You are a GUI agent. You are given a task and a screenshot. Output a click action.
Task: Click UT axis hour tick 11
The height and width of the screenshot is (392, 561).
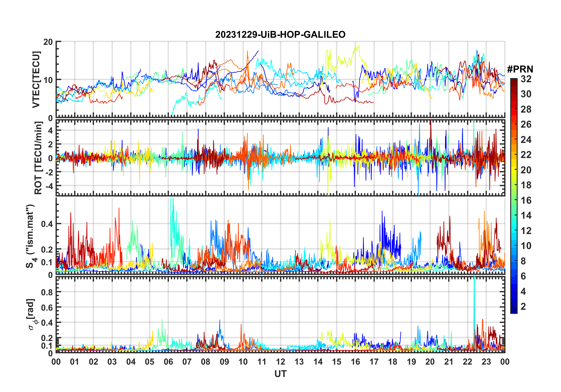262,362
